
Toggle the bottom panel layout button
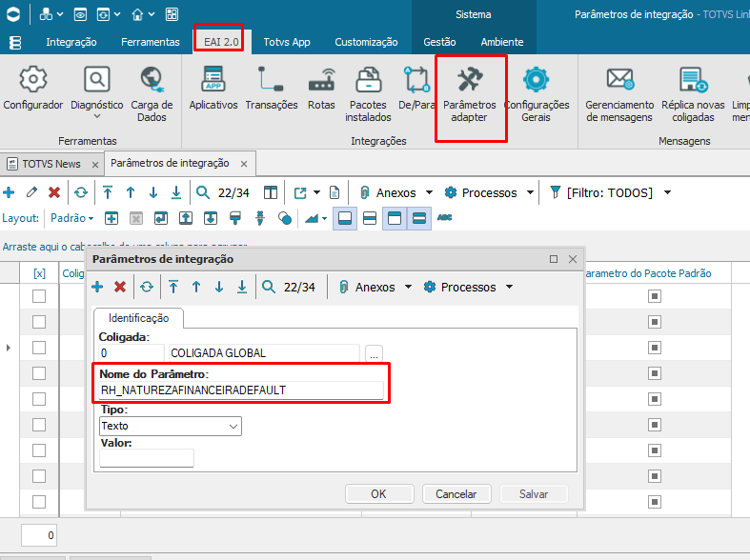coord(345,218)
